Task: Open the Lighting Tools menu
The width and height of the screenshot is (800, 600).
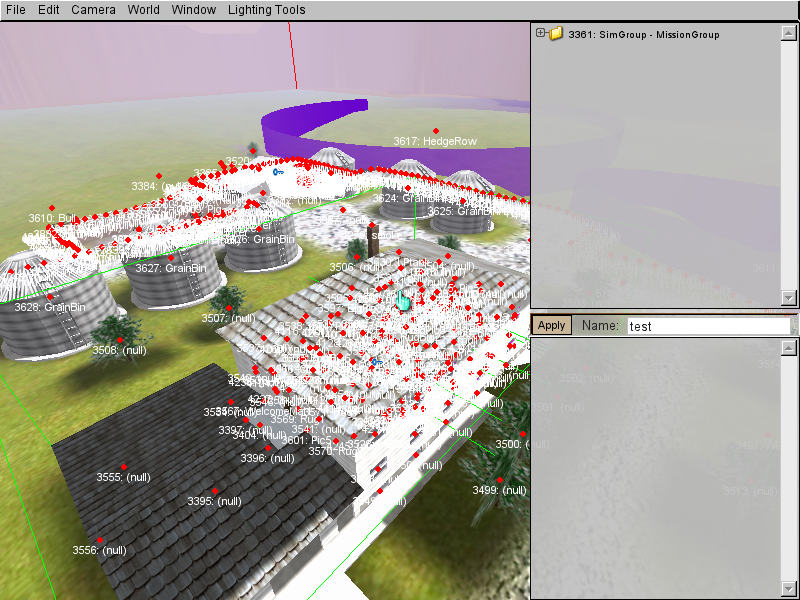Action: coord(266,10)
